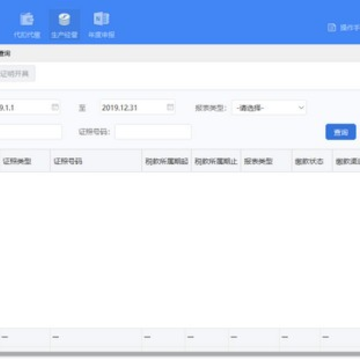Click the horizontal scrollbar at page bottom
Image resolution: width=360 pixels, height=360 pixels.
pyautogui.click(x=180, y=354)
